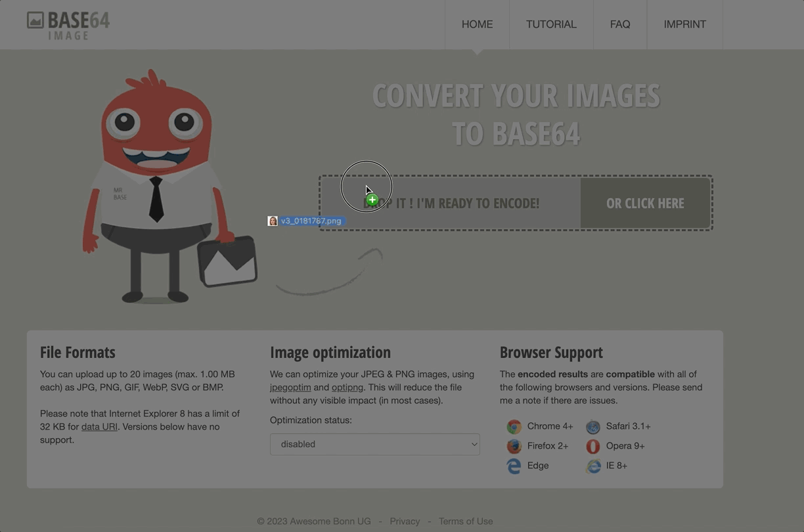Viewport: 804px width, 532px height.
Task: Click the Optimization status label
Action: point(311,420)
